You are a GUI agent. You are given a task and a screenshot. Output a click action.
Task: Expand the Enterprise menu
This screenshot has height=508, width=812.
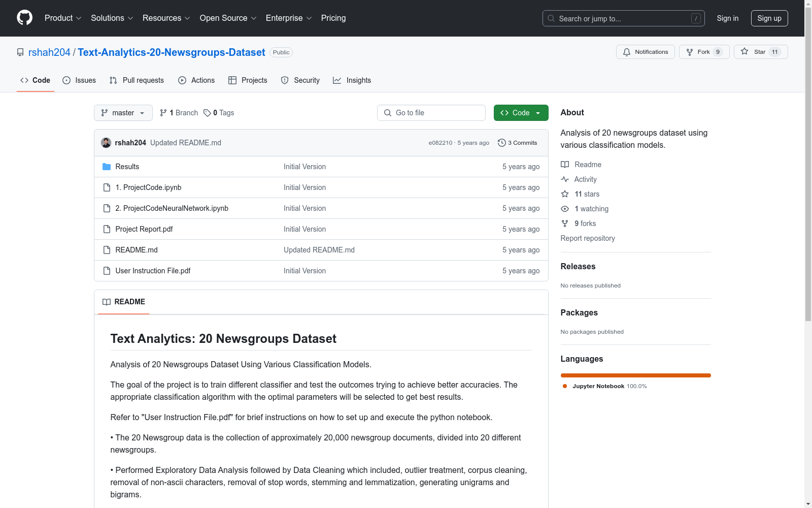tap(289, 18)
